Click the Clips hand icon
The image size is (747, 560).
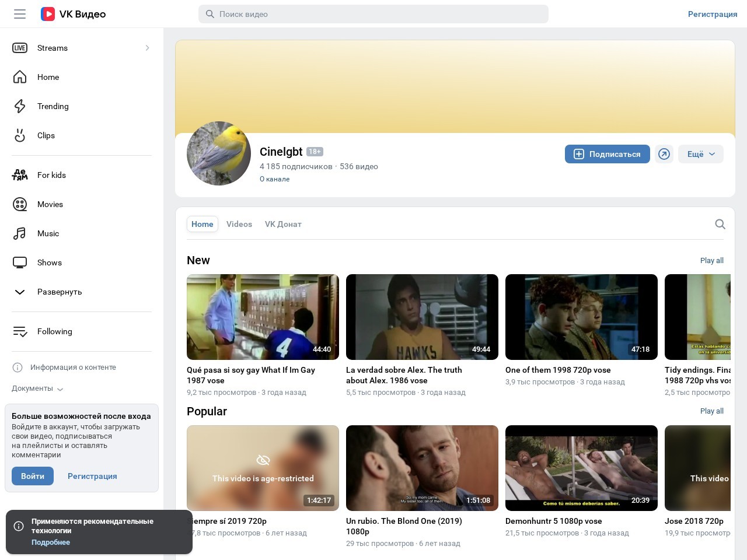click(20, 135)
